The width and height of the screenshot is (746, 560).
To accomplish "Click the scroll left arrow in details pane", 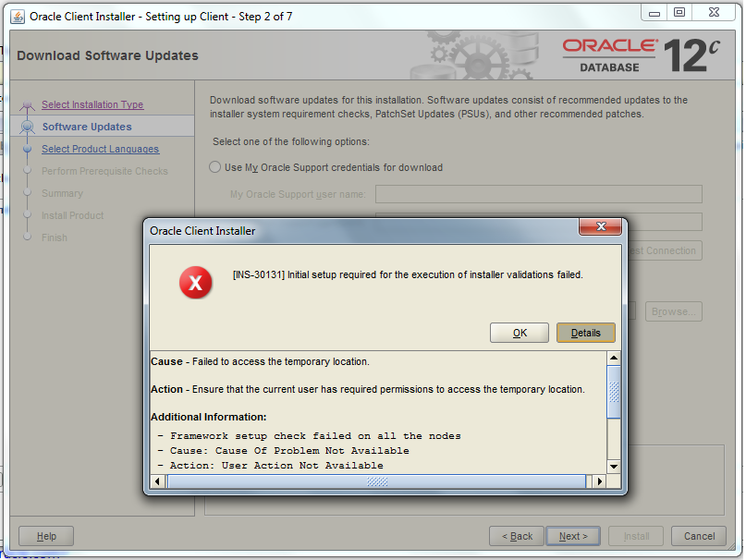I will [157, 481].
